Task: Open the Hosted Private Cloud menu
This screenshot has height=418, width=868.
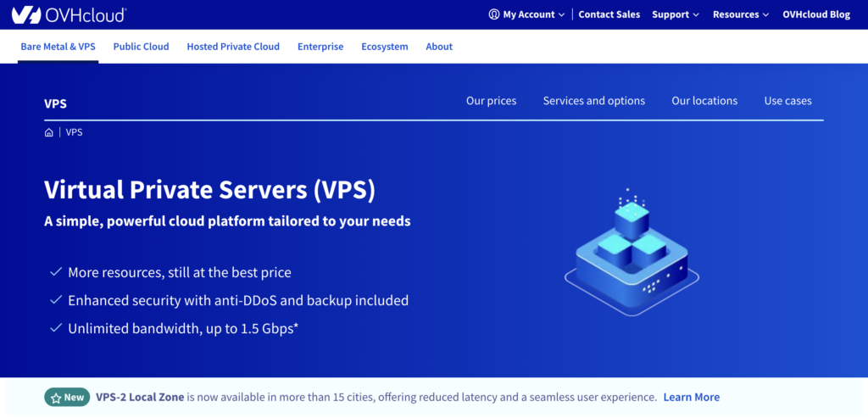Action: tap(233, 47)
